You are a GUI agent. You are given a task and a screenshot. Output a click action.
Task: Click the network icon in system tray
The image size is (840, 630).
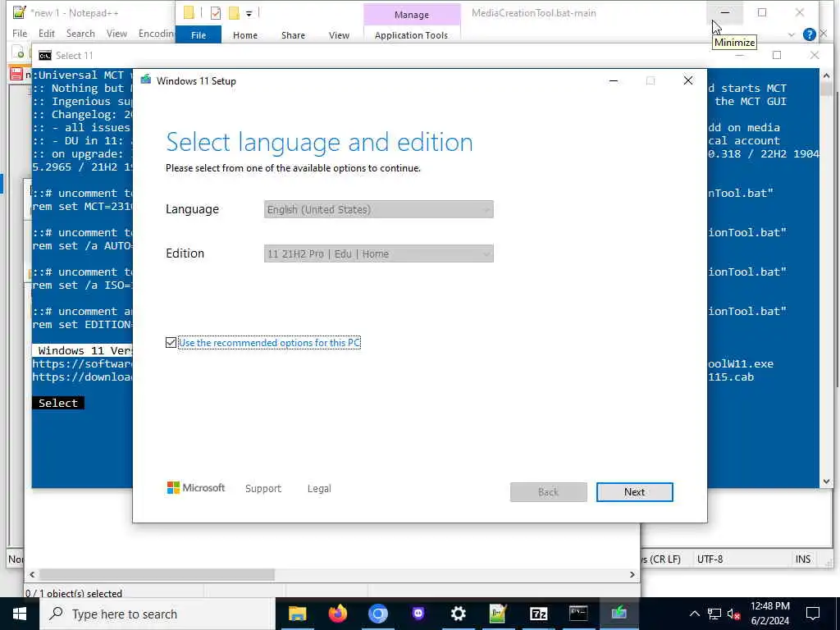[x=714, y=614]
